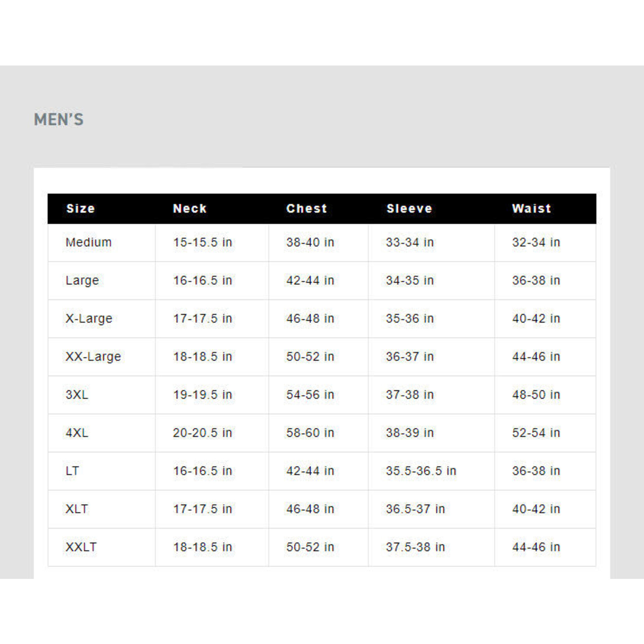Select the Chest column header
This screenshot has width=644, height=644.
pyautogui.click(x=306, y=209)
